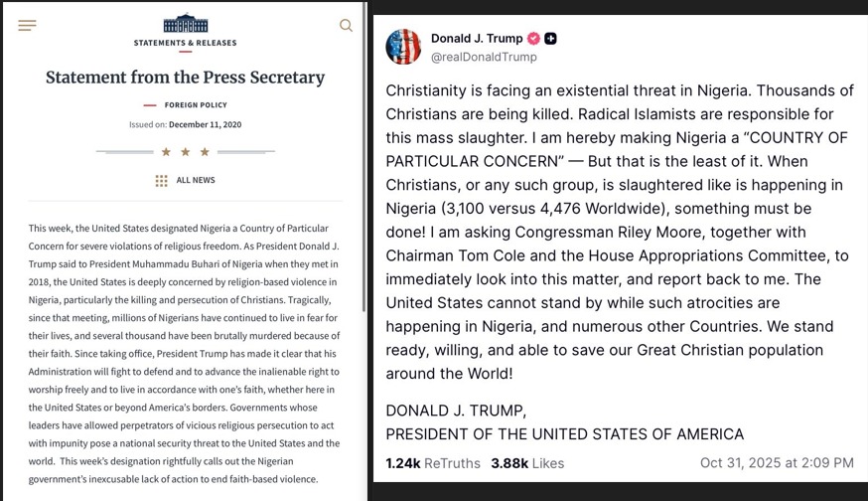Open the Statements & Releases section
868x501 pixels.
(186, 43)
